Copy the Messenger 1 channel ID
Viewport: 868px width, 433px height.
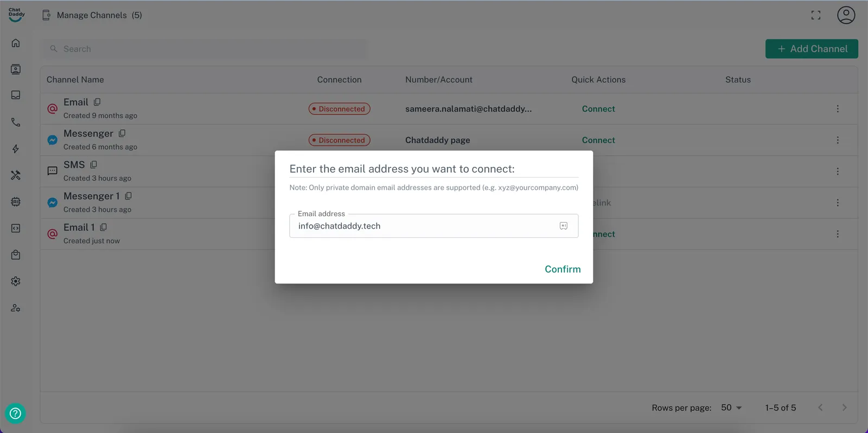point(129,196)
